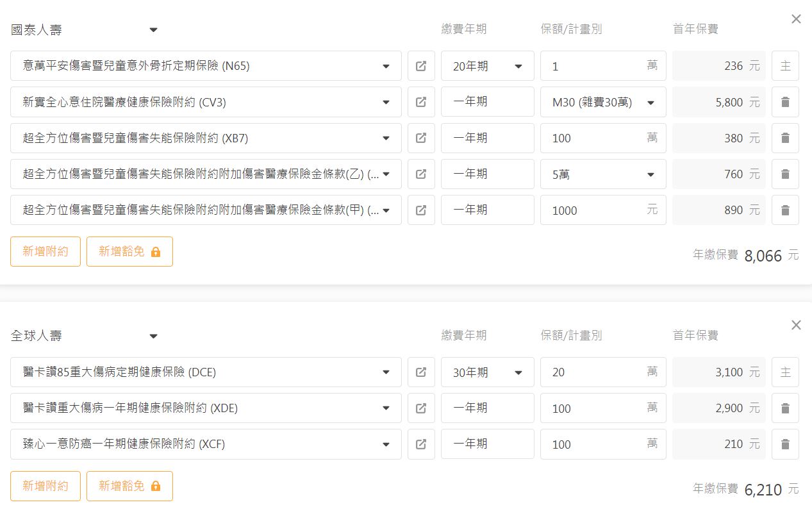
Task: Click locked 新增豁免 under 國泰人壽
Action: click(129, 251)
